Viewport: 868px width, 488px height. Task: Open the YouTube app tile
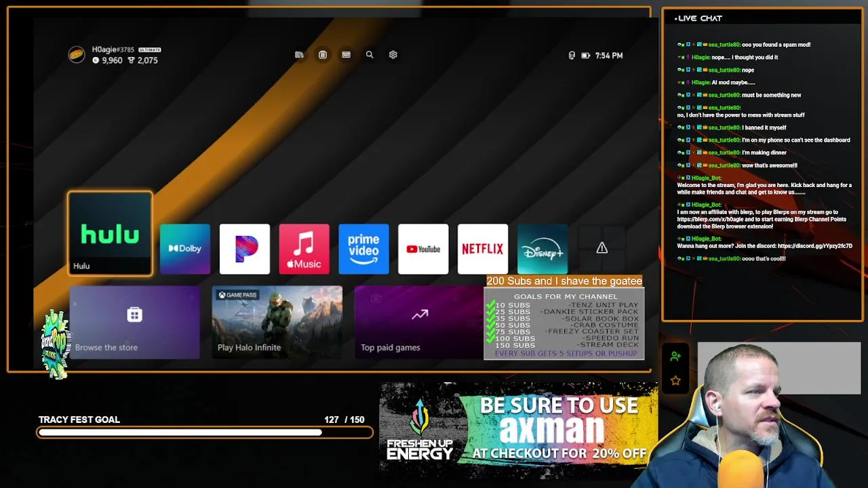pyautogui.click(x=423, y=249)
